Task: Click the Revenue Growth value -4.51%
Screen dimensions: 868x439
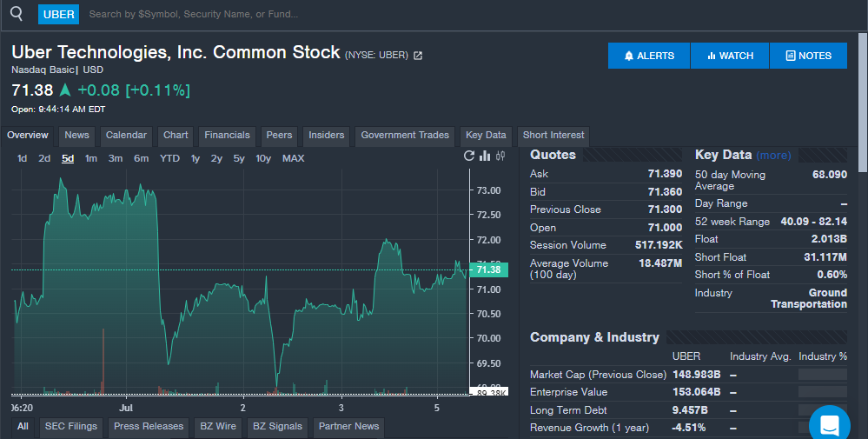Action: point(689,428)
